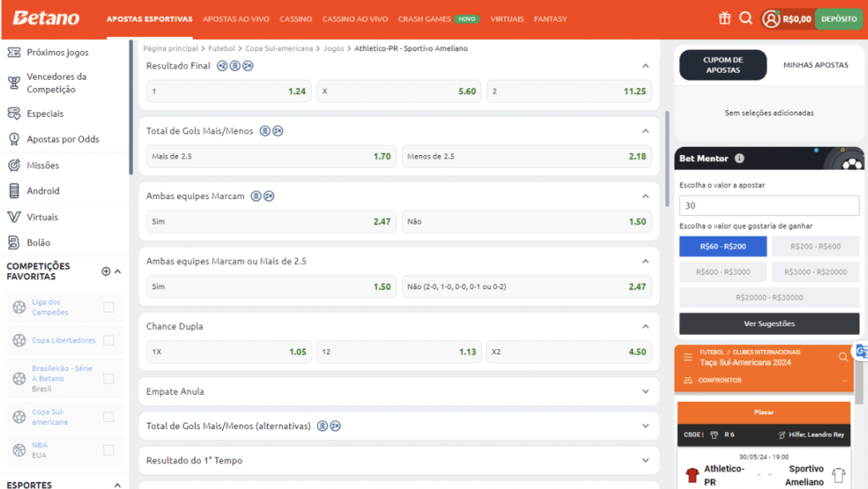The height and width of the screenshot is (489, 868).
Task: Collapse the Resultado Final market
Action: coord(645,66)
